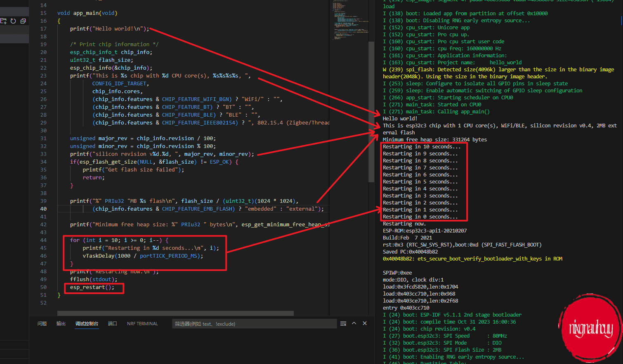
Task: Click the esp_restart() call on line 50
Action: click(92, 287)
